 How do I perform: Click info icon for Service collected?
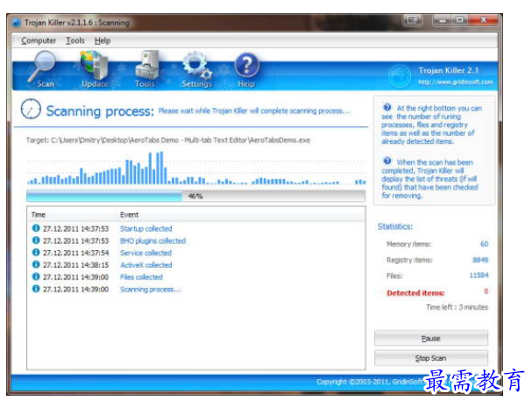pyautogui.click(x=36, y=252)
